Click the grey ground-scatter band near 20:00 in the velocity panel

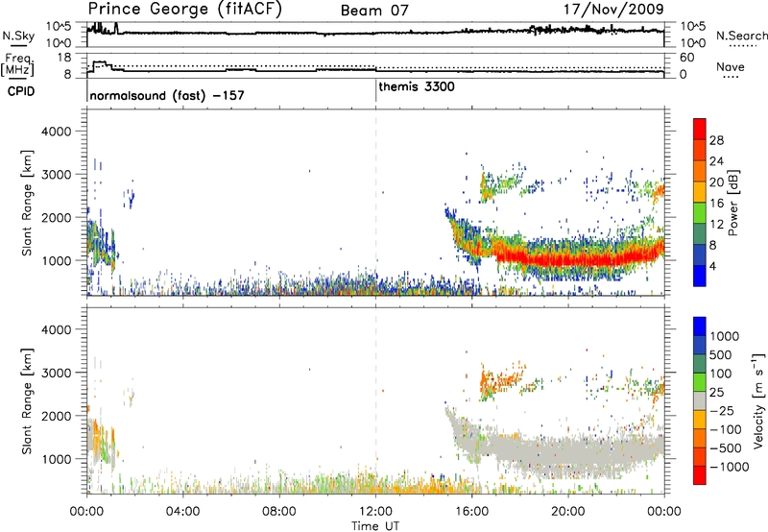point(568,455)
